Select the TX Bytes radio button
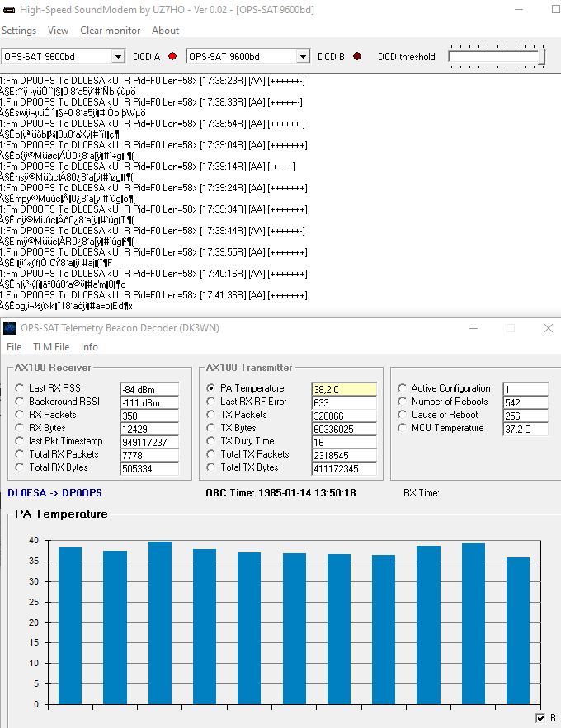This screenshot has width=561, height=728. pos(211,428)
